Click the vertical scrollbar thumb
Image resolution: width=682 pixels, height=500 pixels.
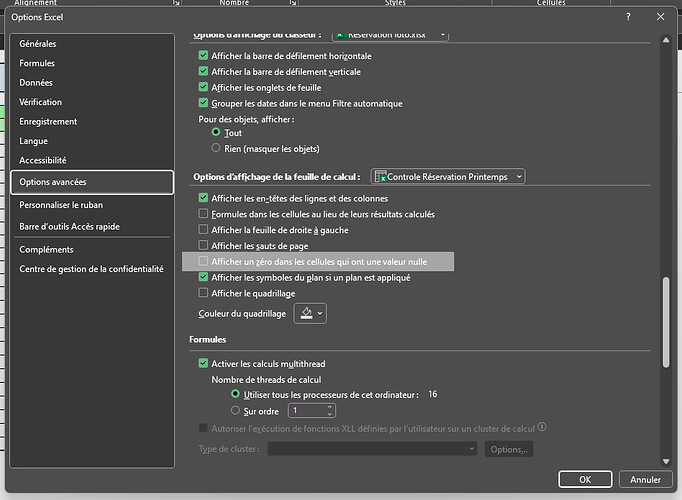click(x=666, y=322)
